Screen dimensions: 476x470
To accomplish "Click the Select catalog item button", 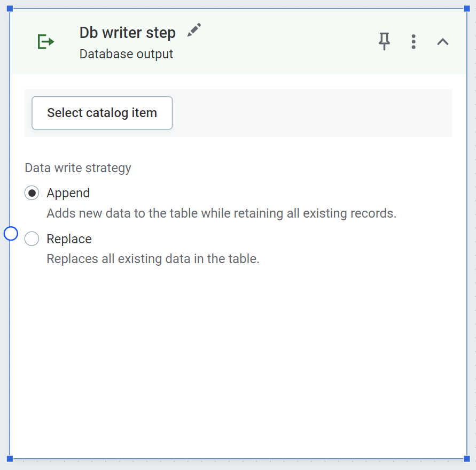I will coord(102,113).
